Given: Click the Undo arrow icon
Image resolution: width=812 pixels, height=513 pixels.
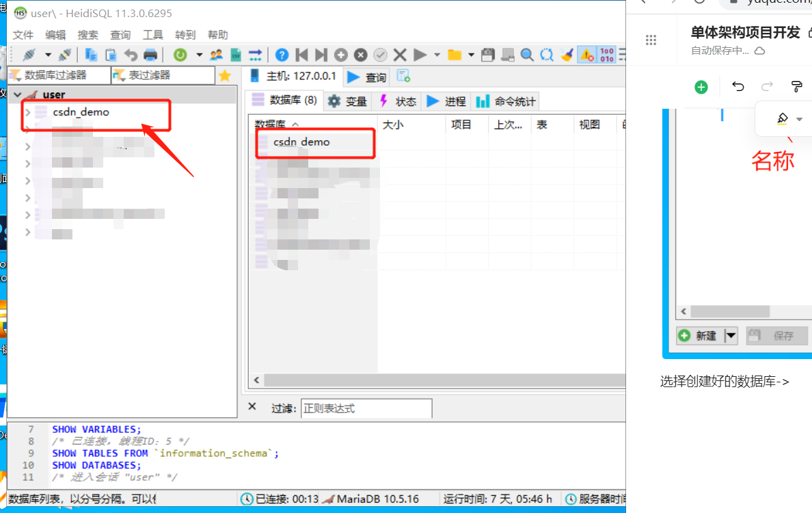Looking at the screenshot, I should [x=131, y=55].
